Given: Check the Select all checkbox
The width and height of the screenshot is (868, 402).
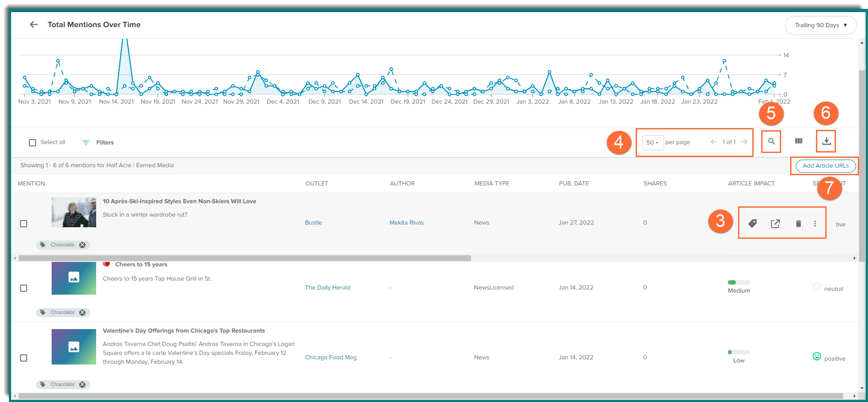Looking at the screenshot, I should point(32,143).
